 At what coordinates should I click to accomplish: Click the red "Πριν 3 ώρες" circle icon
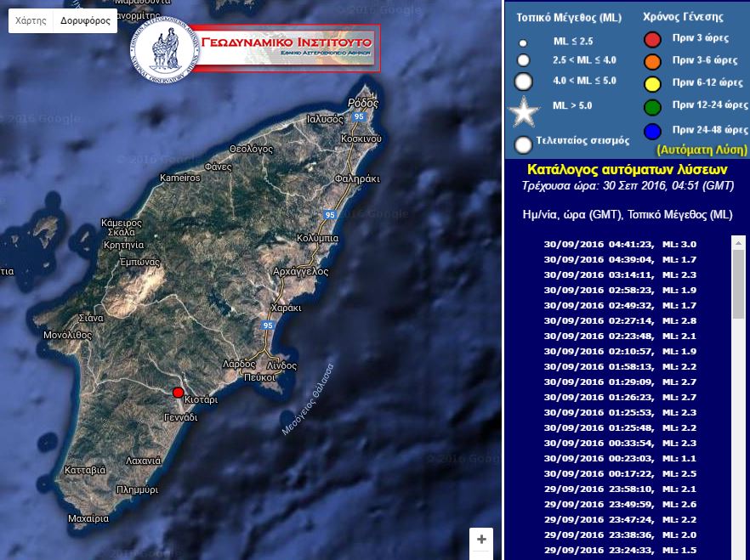click(651, 38)
